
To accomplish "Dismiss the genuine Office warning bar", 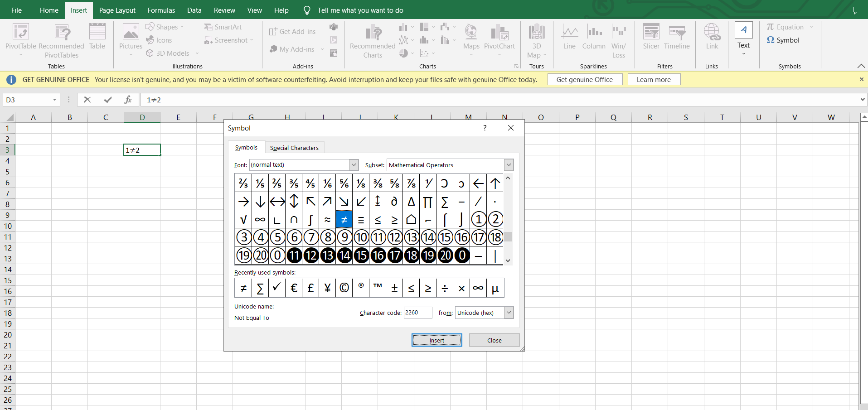I will tap(862, 79).
